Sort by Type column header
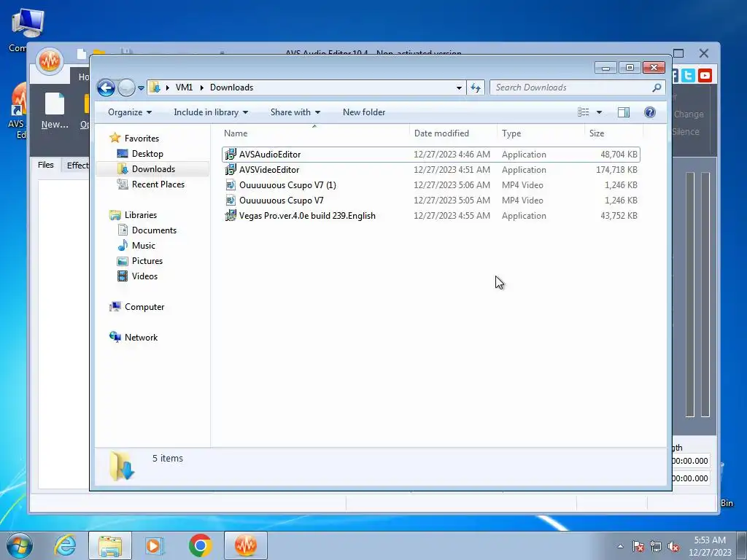The width and height of the screenshot is (747, 560). [x=541, y=133]
